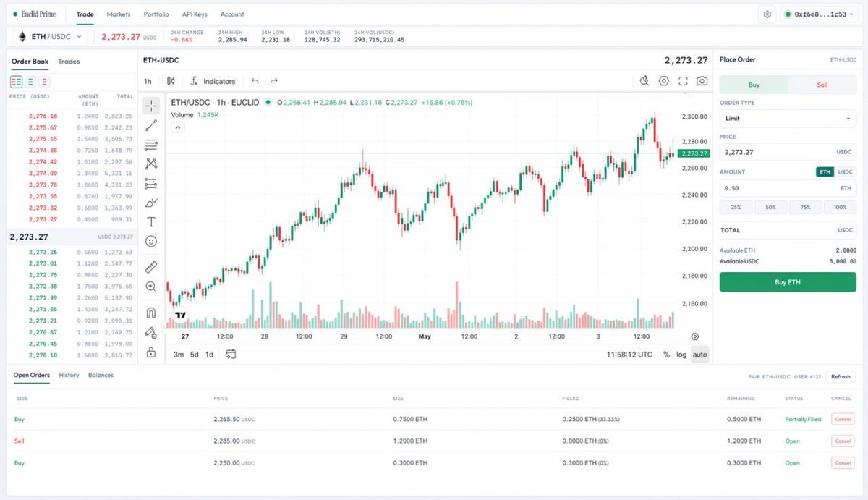Image resolution: width=868 pixels, height=500 pixels.
Task: Open candlestick chart style selector
Action: pos(171,81)
